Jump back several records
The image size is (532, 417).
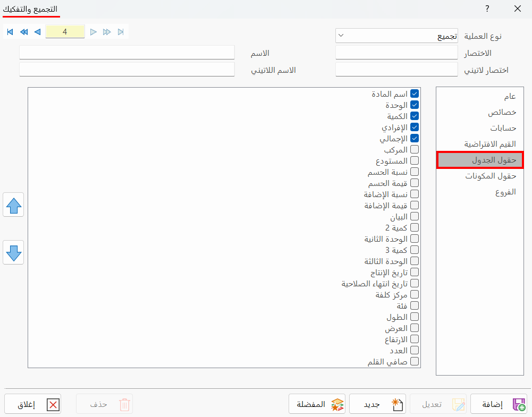(x=24, y=32)
